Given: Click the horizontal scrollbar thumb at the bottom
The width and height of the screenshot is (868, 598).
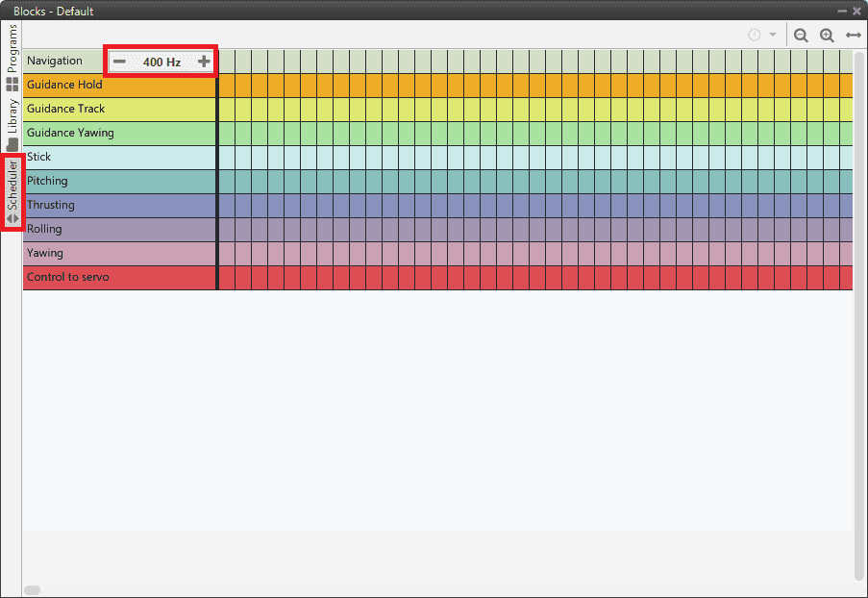Looking at the screenshot, I should coord(32,590).
